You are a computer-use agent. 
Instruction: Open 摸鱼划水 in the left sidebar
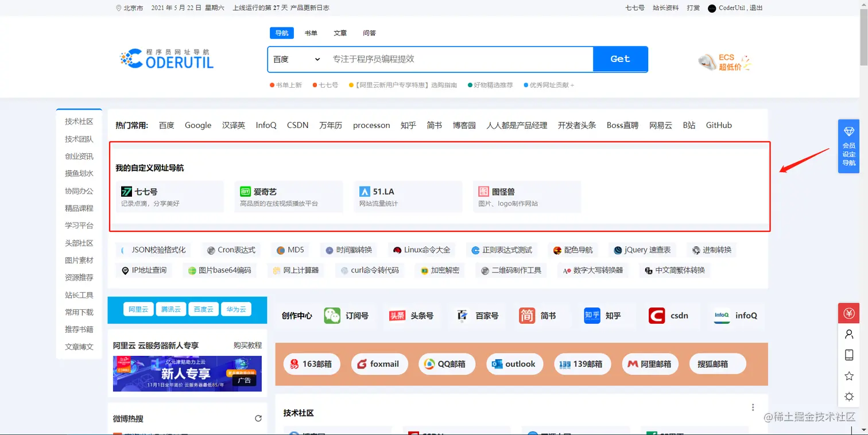click(x=79, y=173)
